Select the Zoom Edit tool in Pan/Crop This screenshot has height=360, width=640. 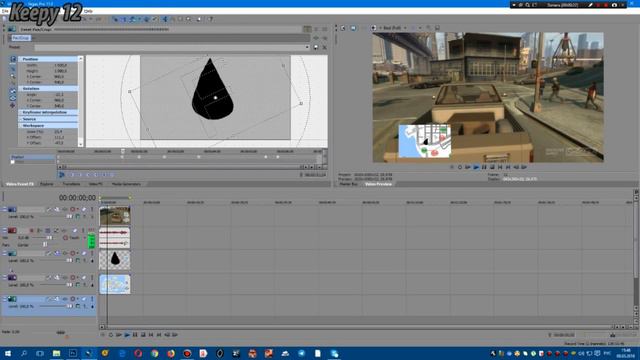click(x=13, y=76)
